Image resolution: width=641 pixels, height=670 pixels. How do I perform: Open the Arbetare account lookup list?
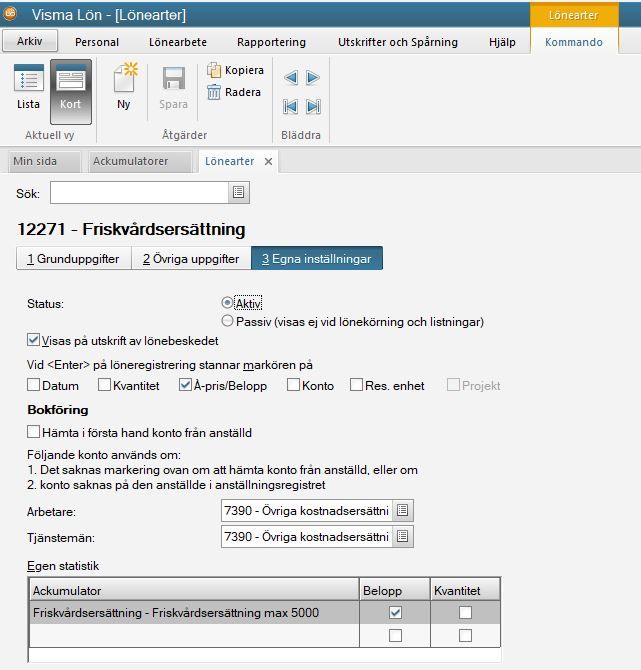click(x=402, y=511)
